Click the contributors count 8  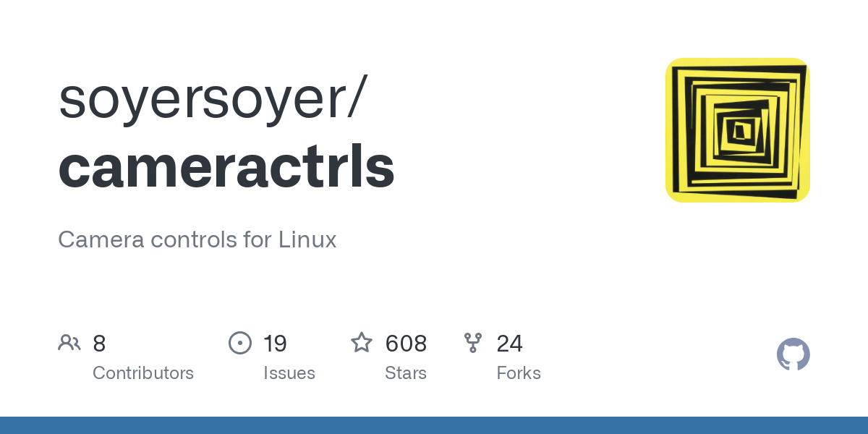pos(99,343)
